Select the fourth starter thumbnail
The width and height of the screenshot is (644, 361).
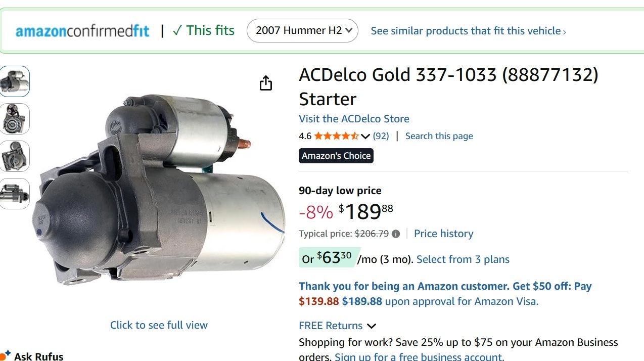(x=14, y=194)
